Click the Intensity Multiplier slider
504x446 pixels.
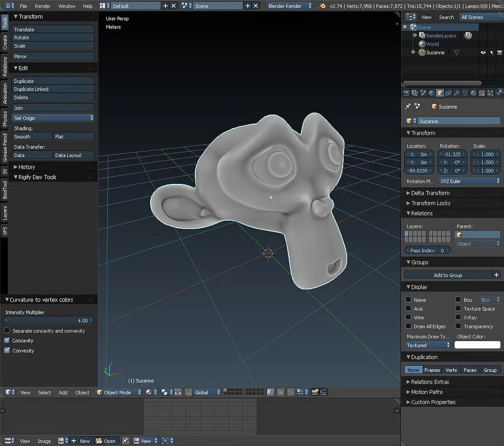[48, 321]
